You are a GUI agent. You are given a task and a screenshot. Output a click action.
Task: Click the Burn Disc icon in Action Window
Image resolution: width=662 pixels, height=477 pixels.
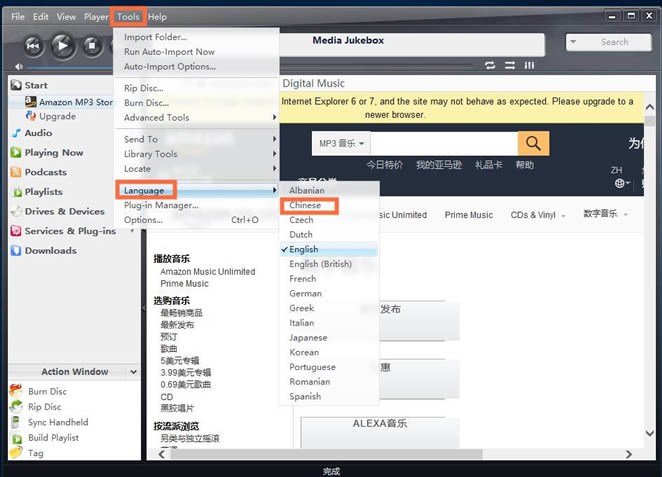tap(16, 391)
